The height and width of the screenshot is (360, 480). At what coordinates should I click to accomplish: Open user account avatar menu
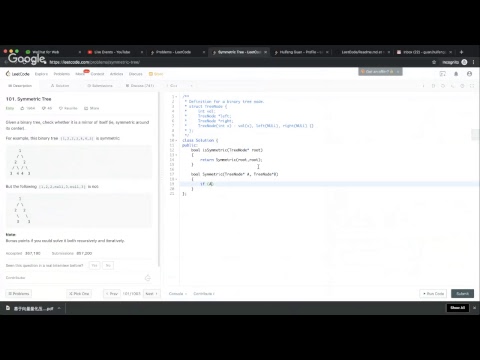[x=469, y=74]
